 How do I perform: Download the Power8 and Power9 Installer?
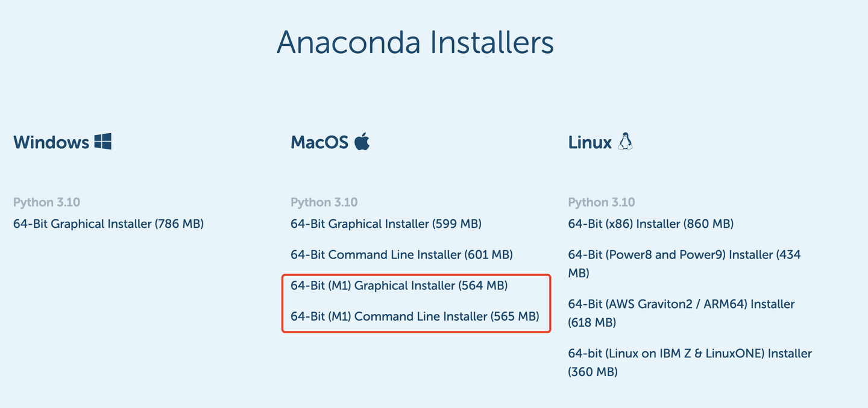pyautogui.click(x=684, y=254)
